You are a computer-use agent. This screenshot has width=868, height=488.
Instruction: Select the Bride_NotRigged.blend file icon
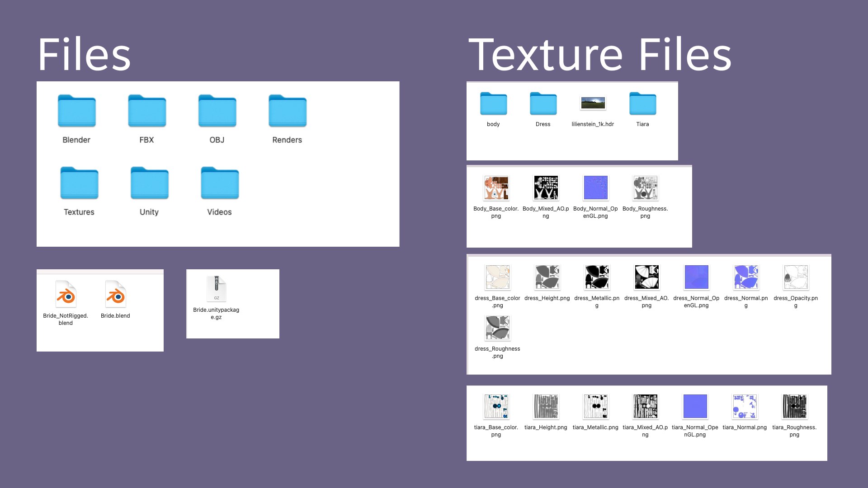pos(66,294)
